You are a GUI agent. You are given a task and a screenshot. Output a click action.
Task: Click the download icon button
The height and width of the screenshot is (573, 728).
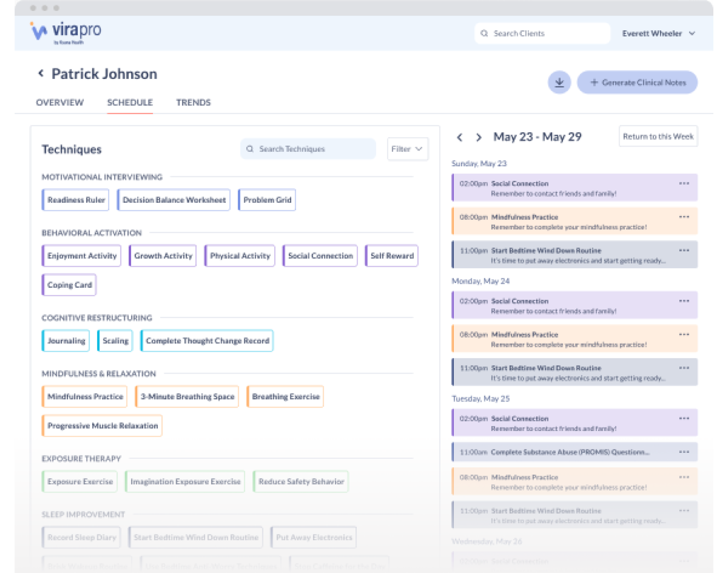pos(559,83)
